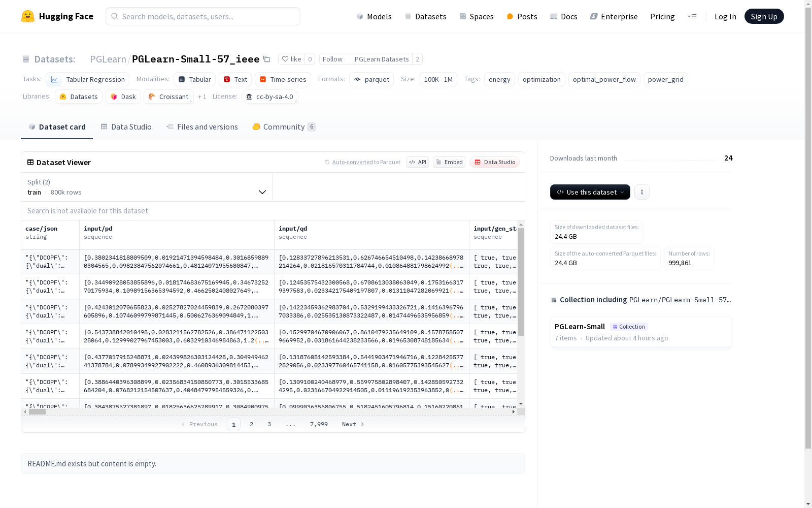The image size is (812, 508).
Task: Click the search-not-available field in viewer
Action: 273,211
